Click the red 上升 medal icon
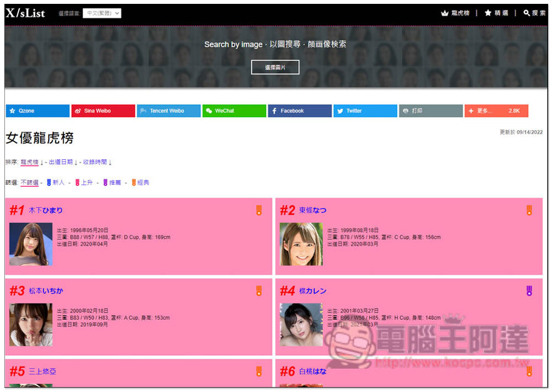This screenshot has height=392, width=552. click(77, 182)
